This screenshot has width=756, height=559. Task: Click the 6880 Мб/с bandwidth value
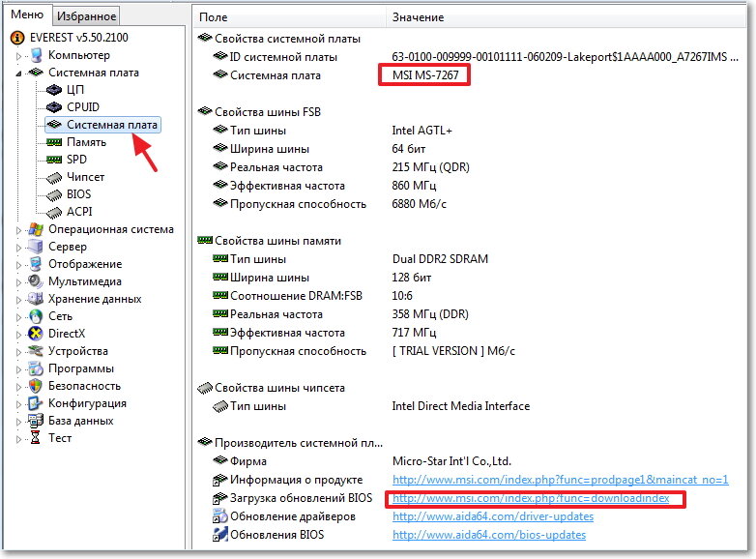tap(419, 204)
